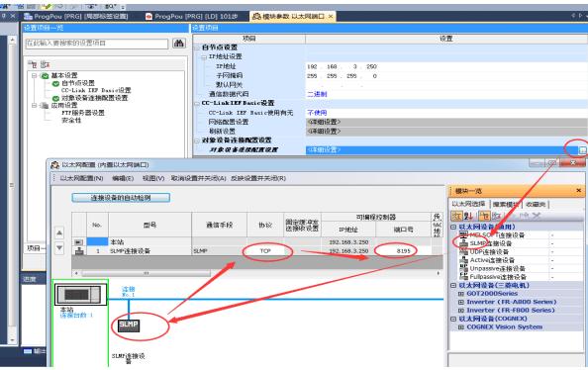Click 反映设置并关闭(R) menu item
The width and height of the screenshot is (588, 370).
pos(258,178)
